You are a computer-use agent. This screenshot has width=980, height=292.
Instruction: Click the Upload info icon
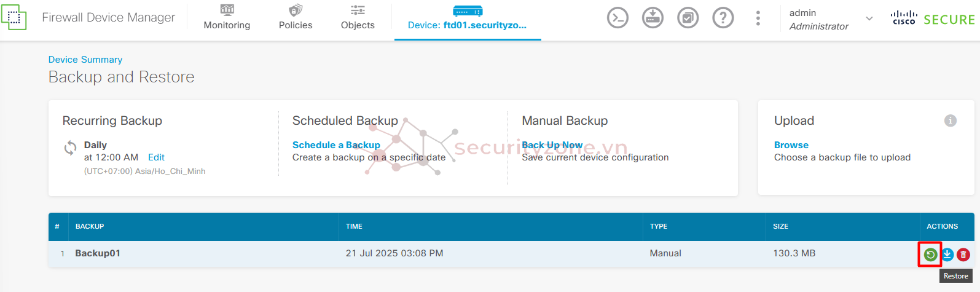pos(950,120)
